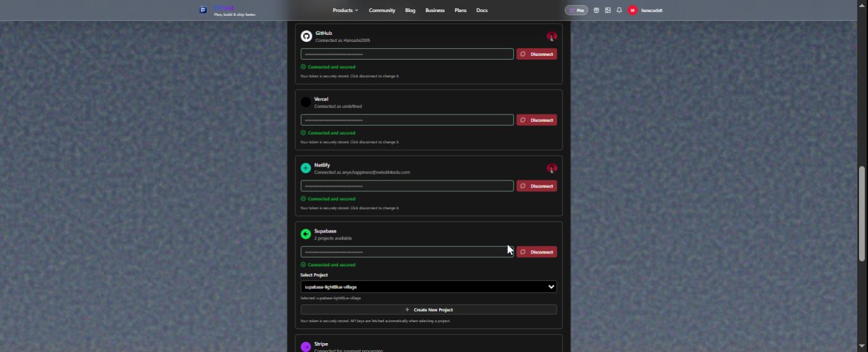Open notifications bell icon

pyautogui.click(x=619, y=10)
